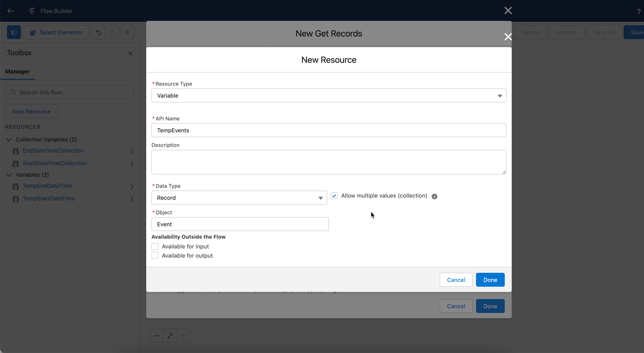Click Done in New Resource dialog
The width and height of the screenshot is (644, 353).
click(x=490, y=280)
